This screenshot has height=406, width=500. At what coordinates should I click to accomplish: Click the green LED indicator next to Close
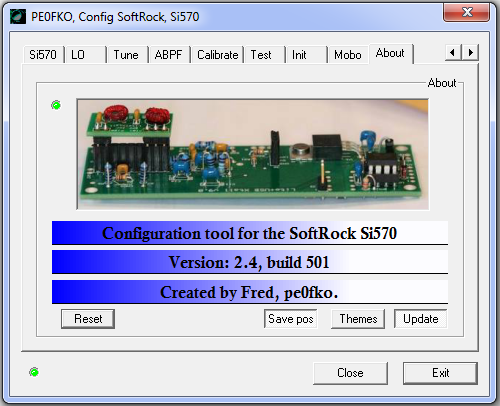[x=34, y=372]
